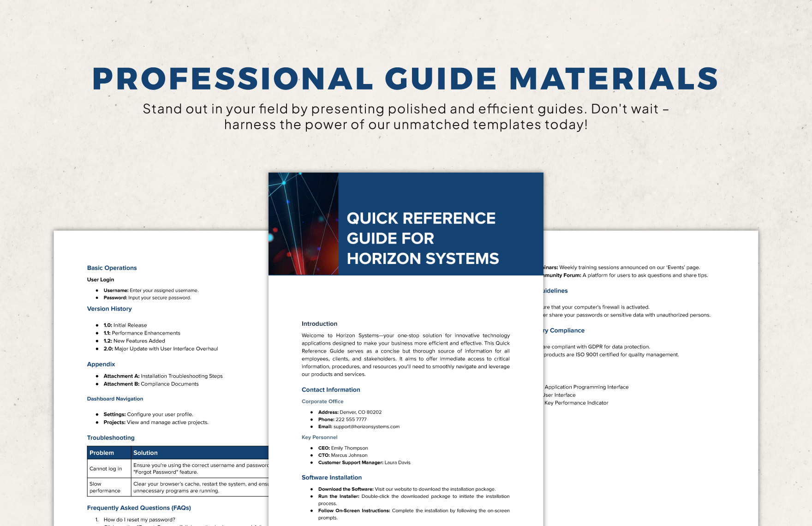
Task: Click the 'Download the Software' bullet
Action: tap(407, 489)
